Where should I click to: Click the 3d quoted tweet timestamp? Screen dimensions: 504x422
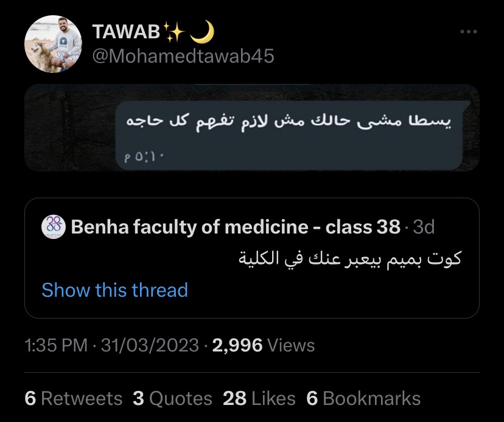[424, 227]
